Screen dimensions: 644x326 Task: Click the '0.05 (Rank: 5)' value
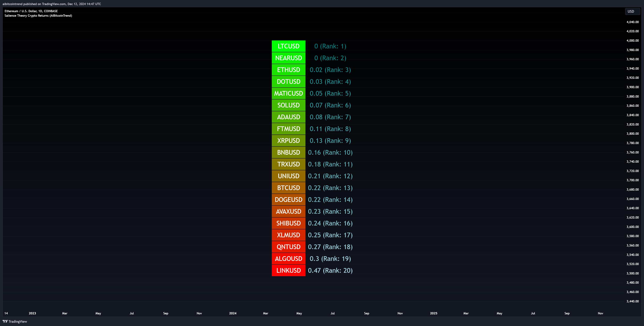pyautogui.click(x=330, y=93)
